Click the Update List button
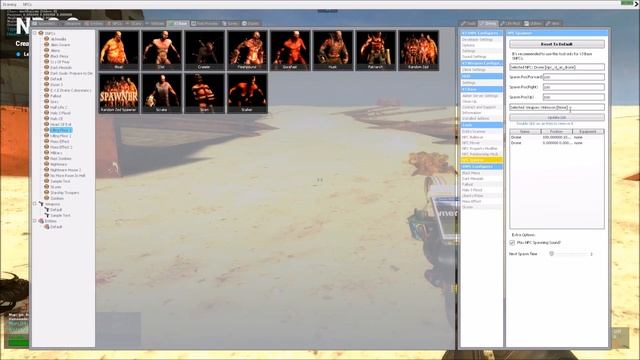The image size is (640, 360). point(557,118)
